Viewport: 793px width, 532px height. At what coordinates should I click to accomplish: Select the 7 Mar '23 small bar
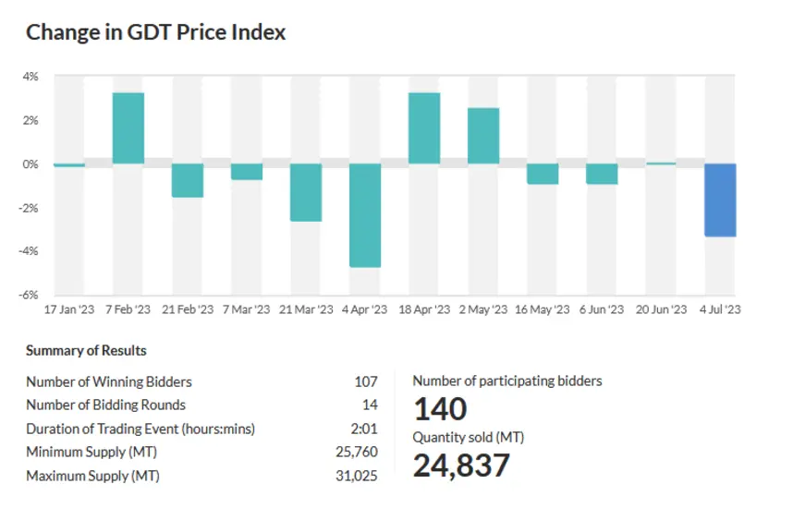point(247,172)
